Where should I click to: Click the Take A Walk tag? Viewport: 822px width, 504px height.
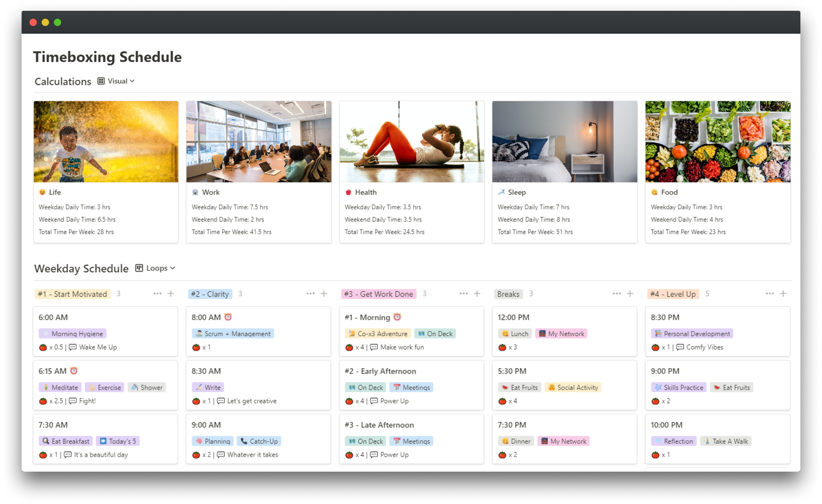tap(726, 441)
